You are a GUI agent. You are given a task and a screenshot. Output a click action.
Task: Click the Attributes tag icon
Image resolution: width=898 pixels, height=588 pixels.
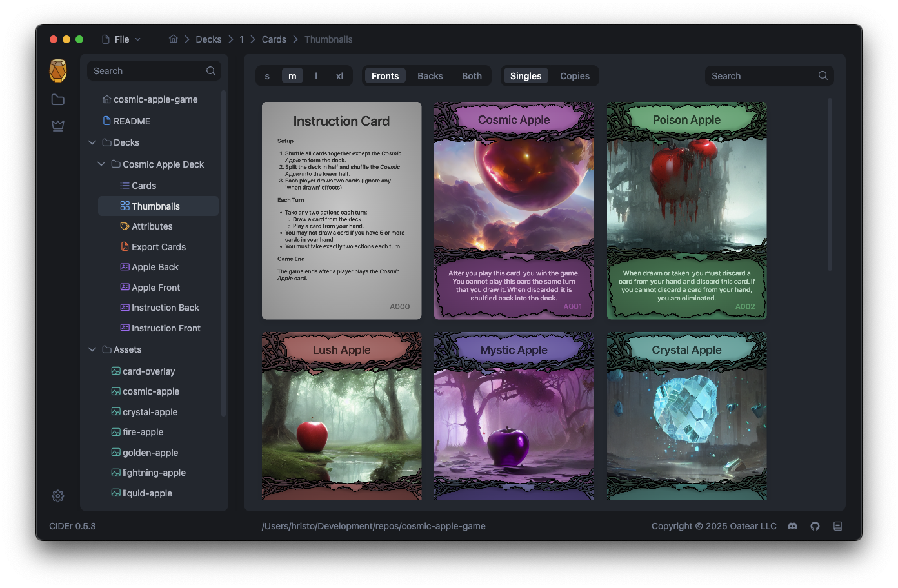pyautogui.click(x=125, y=226)
